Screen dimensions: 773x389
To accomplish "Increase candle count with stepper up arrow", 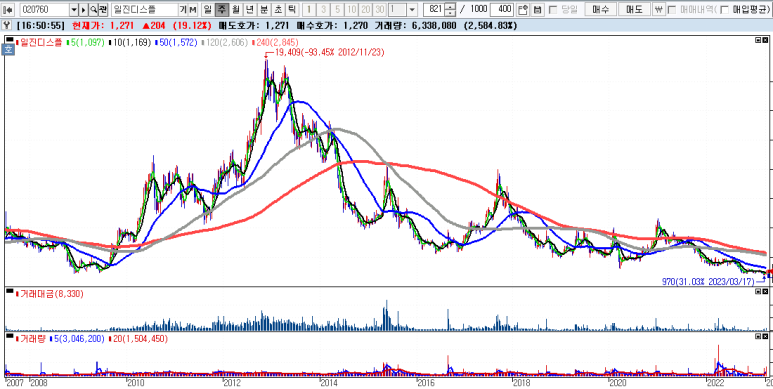I will 450,6.
